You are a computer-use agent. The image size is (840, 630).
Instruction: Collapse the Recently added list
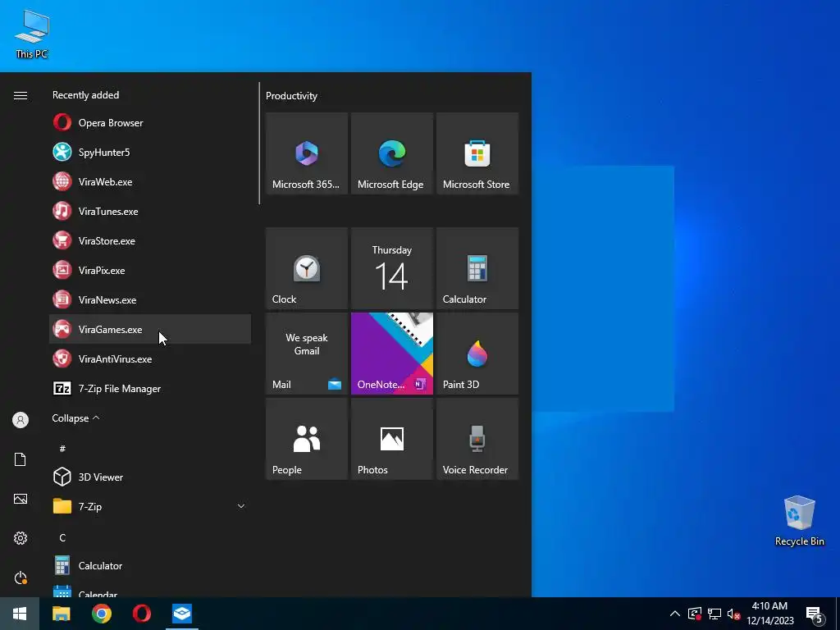75,418
